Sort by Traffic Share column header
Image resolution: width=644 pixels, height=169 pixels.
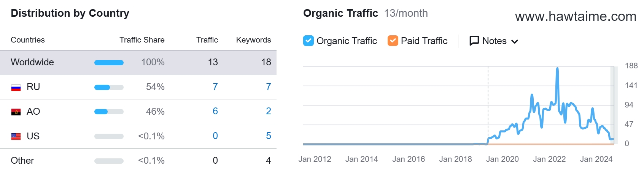coord(142,40)
